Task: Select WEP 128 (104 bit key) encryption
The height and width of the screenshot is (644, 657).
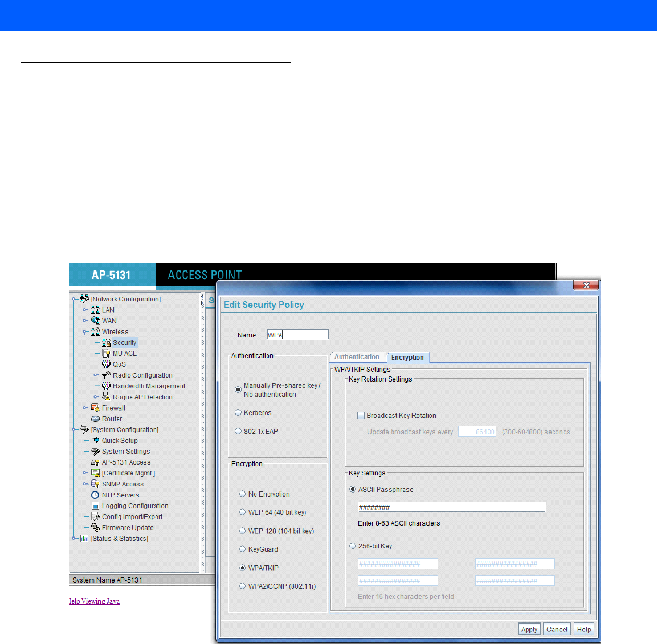Action: point(242,531)
